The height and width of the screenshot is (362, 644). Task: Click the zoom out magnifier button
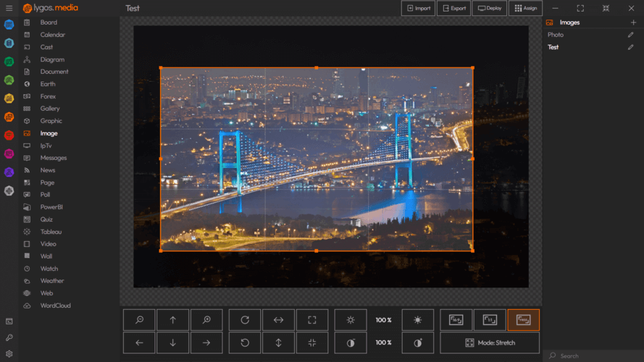coord(139,320)
